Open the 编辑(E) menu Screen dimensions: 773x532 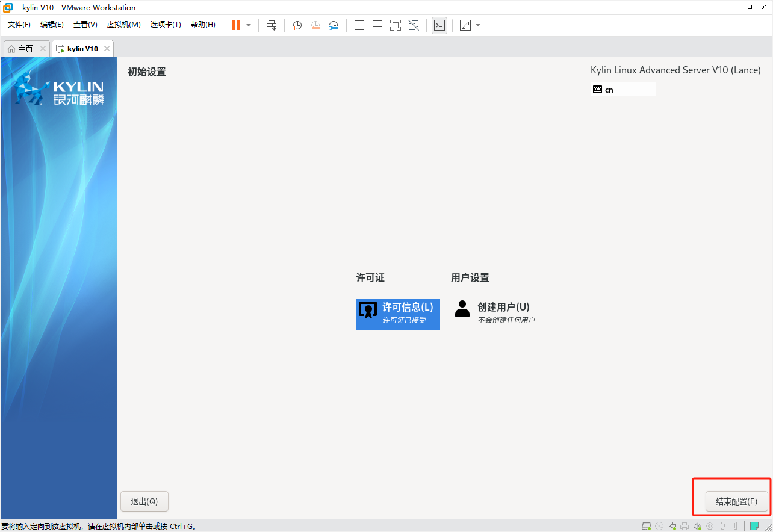pos(52,25)
